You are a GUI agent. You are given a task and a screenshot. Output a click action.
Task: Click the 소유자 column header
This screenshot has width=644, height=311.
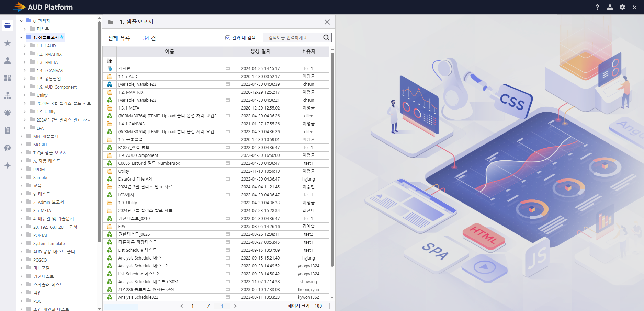[308, 51]
